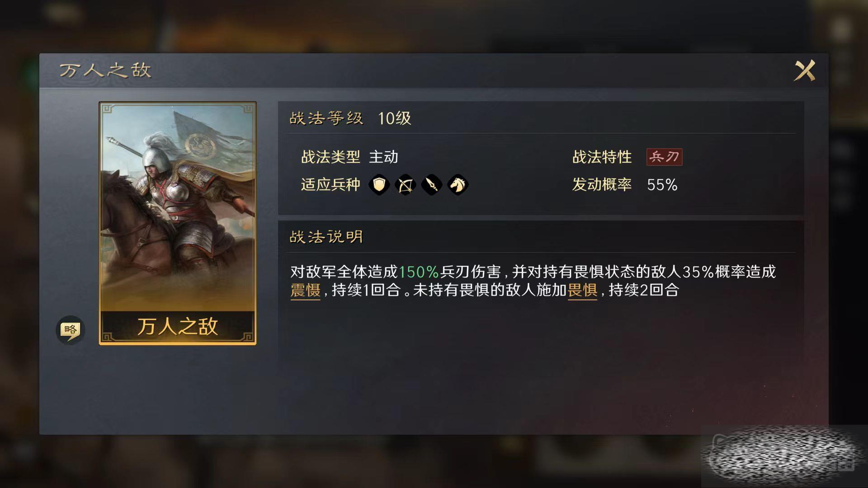Click the 兵刃 tactic trait tag
Image resolution: width=868 pixels, height=488 pixels.
pos(664,157)
